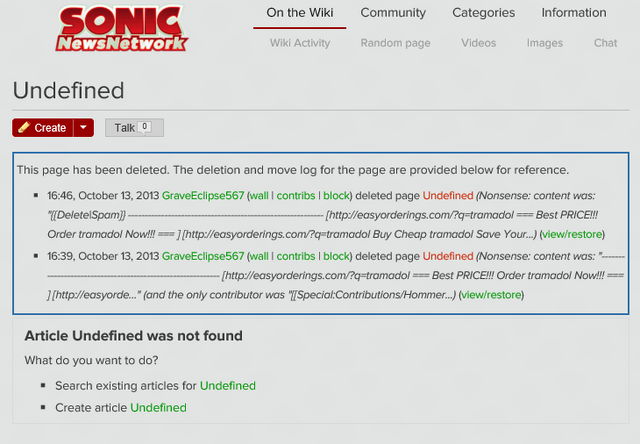Open GraveEclipse567 profile in 16:46 entry
This screenshot has height=444, width=640.
203,195
